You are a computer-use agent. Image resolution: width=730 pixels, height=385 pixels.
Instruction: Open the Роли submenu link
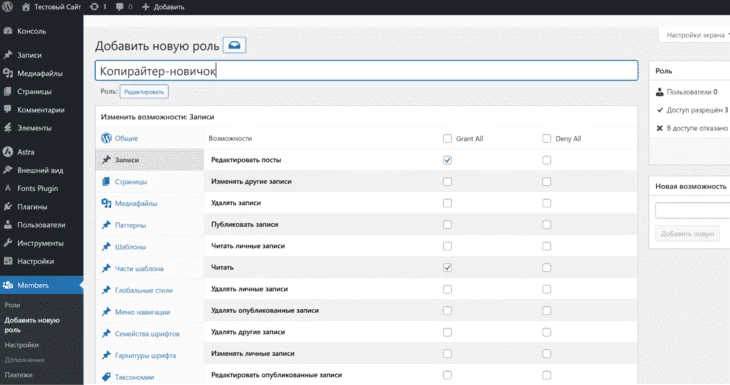pos(12,305)
